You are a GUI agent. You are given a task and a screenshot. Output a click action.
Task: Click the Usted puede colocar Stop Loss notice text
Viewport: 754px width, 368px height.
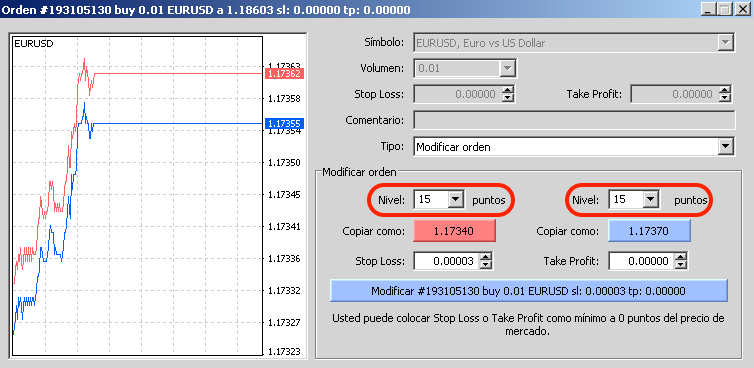click(528, 325)
